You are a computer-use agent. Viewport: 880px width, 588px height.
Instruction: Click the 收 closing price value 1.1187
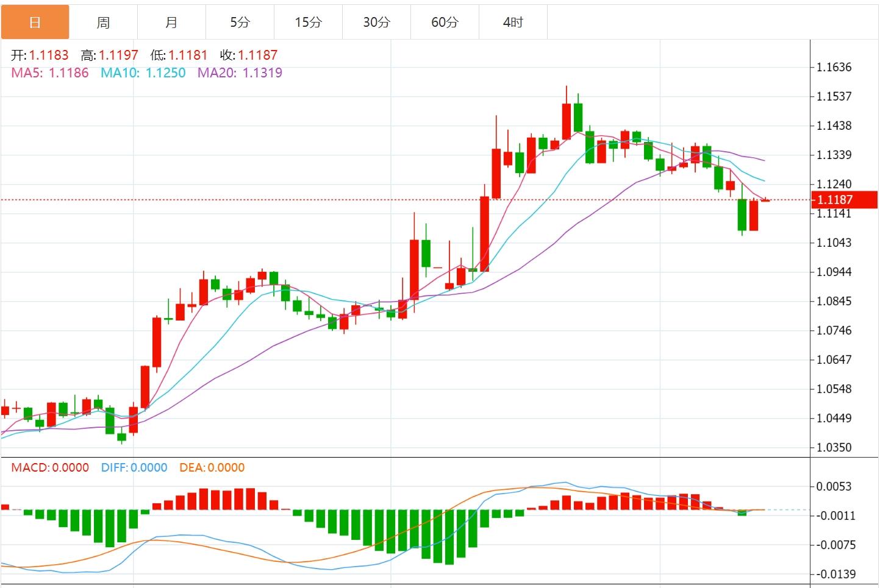pyautogui.click(x=257, y=55)
